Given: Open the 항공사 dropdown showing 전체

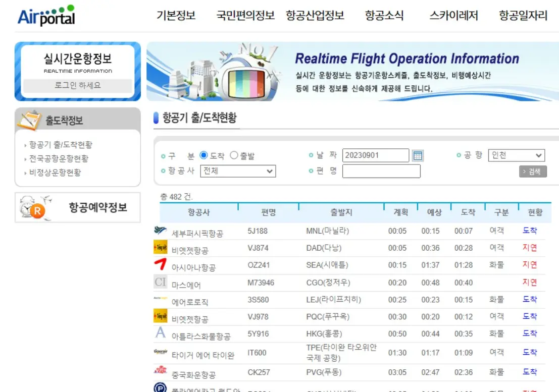Looking at the screenshot, I should tap(237, 171).
